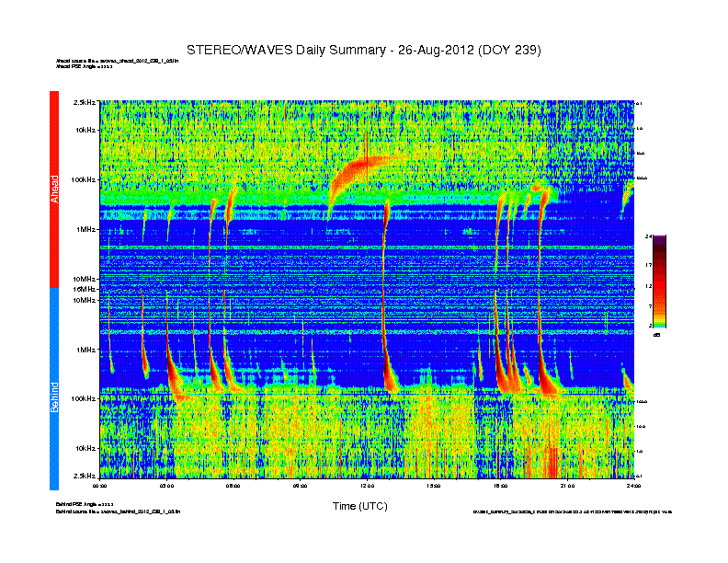Click the 03:00 time axis tick label

click(167, 486)
